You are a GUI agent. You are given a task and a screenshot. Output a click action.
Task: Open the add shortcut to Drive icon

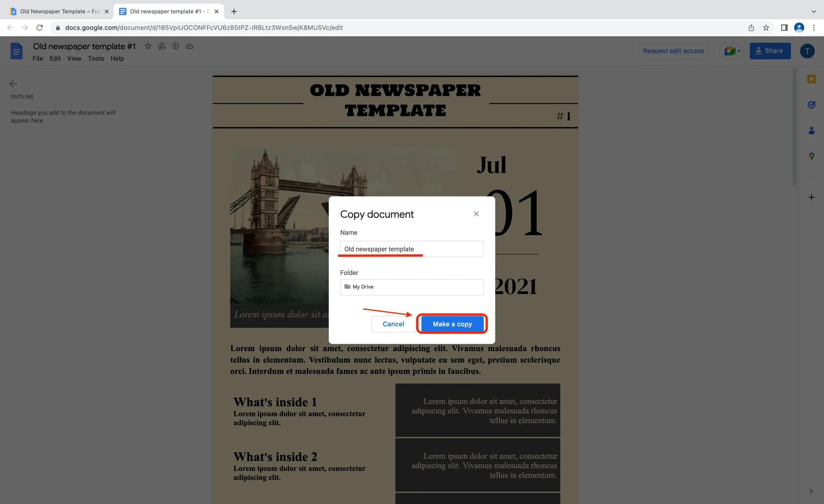click(x=162, y=46)
